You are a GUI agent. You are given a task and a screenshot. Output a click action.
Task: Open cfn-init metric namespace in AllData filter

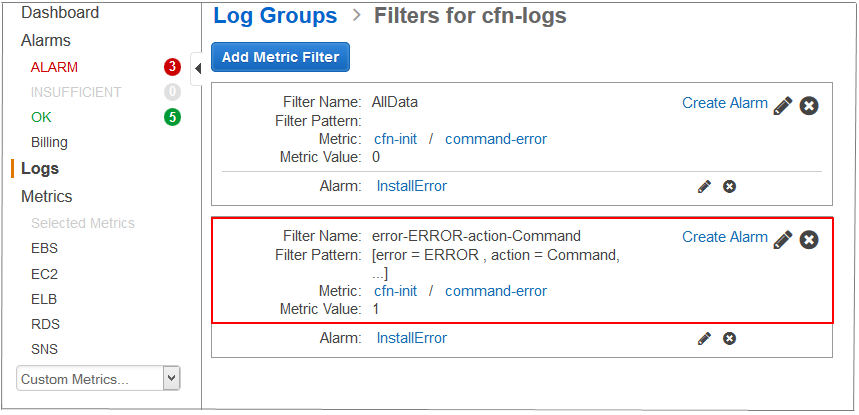[395, 139]
